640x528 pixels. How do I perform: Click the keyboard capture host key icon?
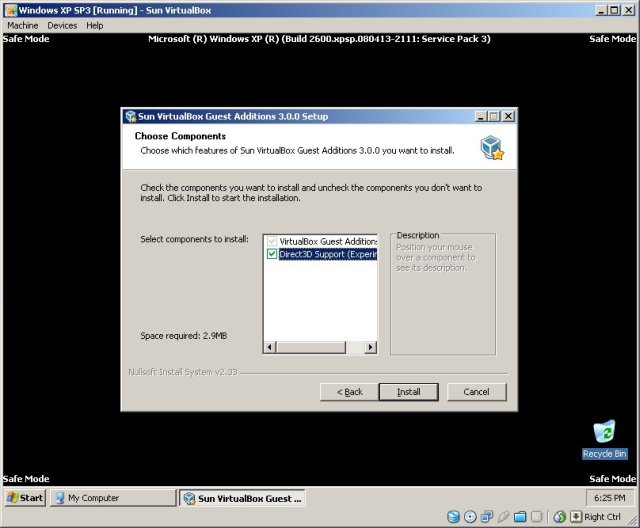coord(576,517)
